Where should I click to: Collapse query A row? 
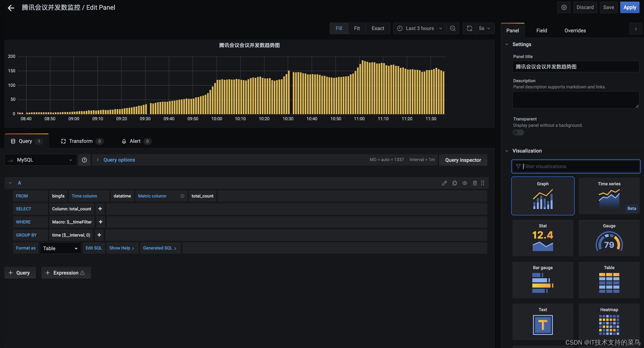pos(10,183)
